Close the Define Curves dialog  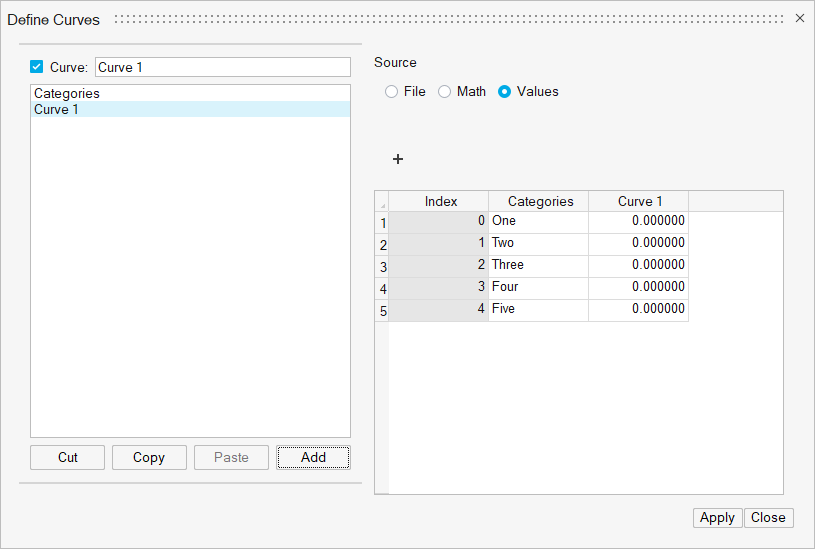point(799,19)
